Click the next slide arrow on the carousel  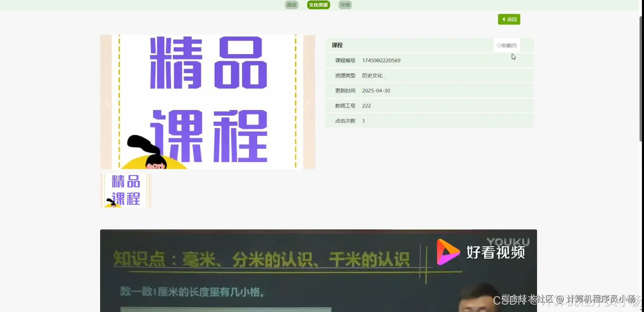307,103
